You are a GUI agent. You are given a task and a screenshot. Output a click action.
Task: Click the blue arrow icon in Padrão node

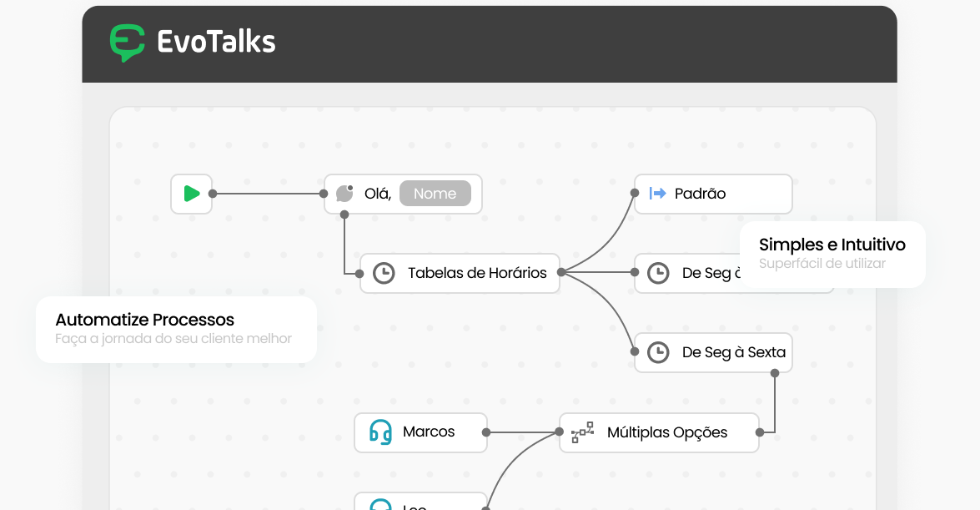[657, 194]
